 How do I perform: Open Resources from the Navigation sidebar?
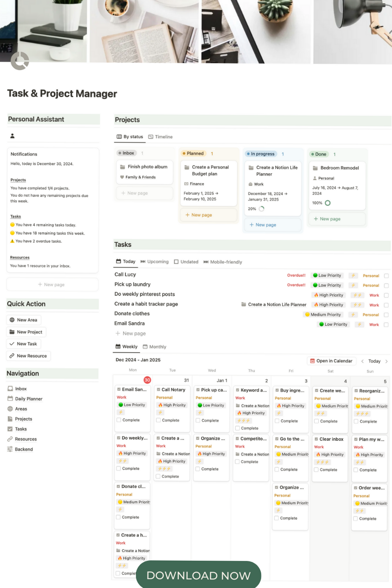[26, 439]
